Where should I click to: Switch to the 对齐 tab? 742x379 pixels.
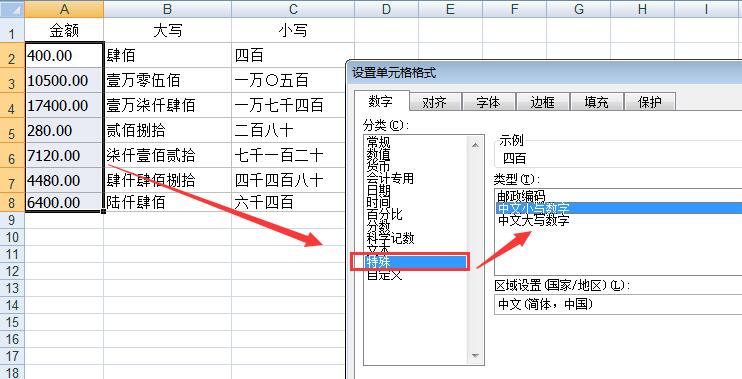tap(434, 102)
